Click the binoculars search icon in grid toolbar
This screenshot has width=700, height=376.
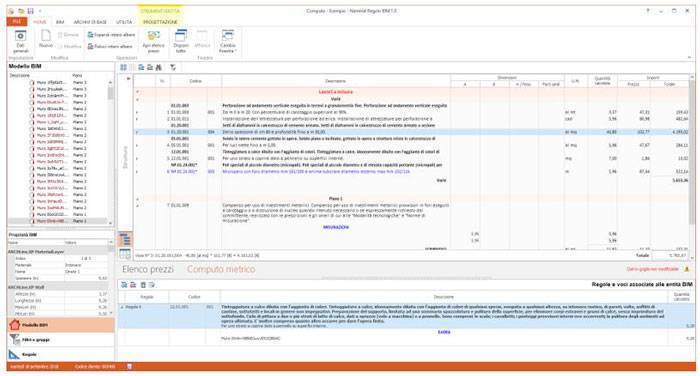pyautogui.click(x=158, y=67)
